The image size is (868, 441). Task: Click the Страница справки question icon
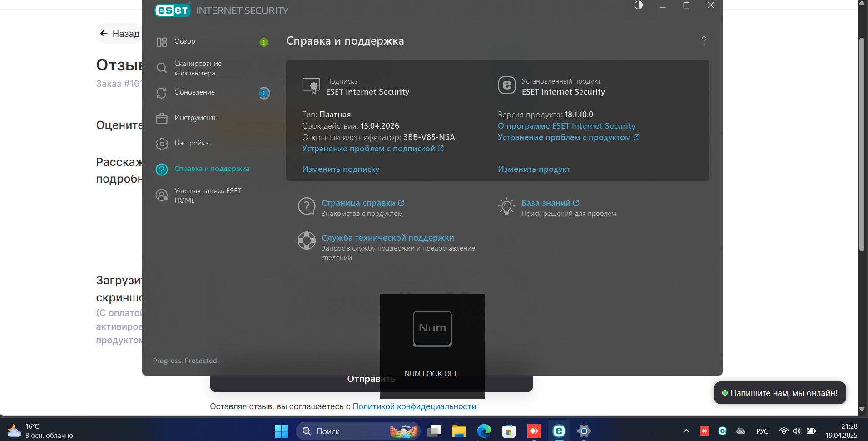tap(307, 206)
